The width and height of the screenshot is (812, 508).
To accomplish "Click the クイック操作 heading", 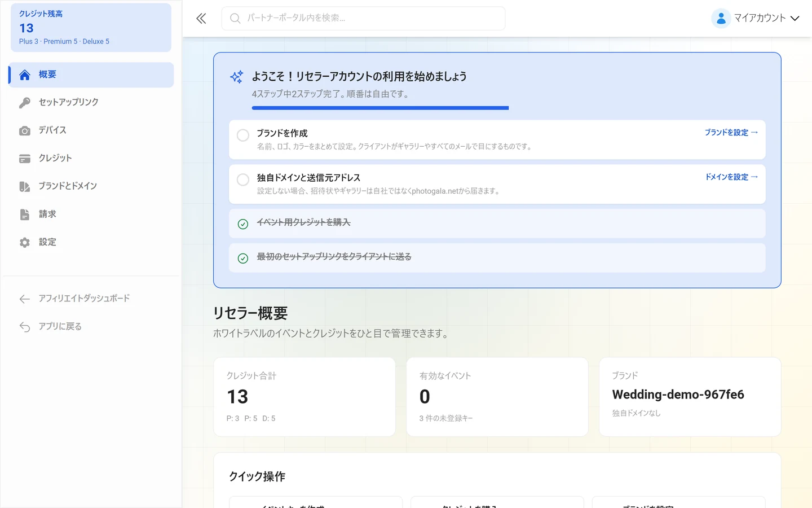I will pyautogui.click(x=257, y=477).
